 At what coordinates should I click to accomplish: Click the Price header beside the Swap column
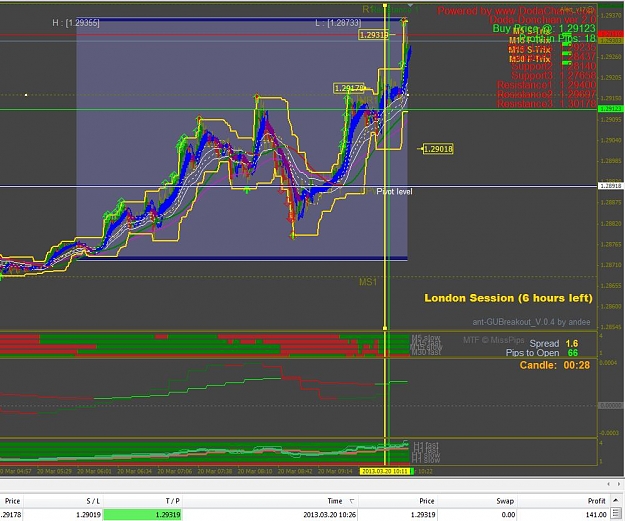coord(426,501)
